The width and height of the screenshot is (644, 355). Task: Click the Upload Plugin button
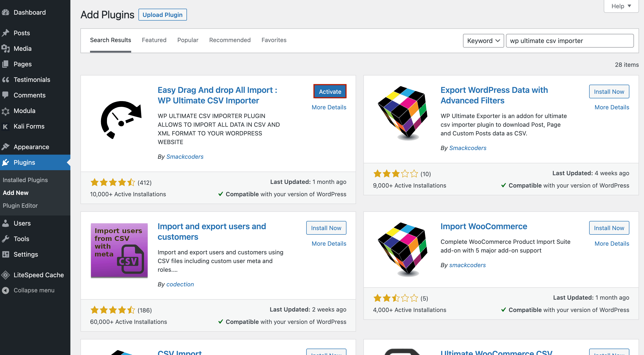[x=162, y=15]
